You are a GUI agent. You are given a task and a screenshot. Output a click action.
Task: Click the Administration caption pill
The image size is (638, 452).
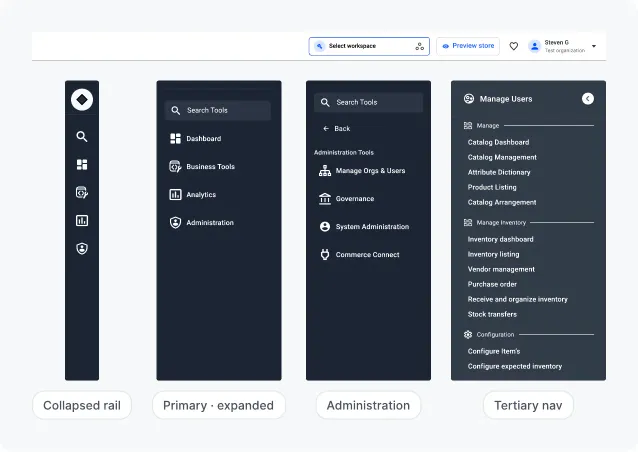tap(368, 405)
